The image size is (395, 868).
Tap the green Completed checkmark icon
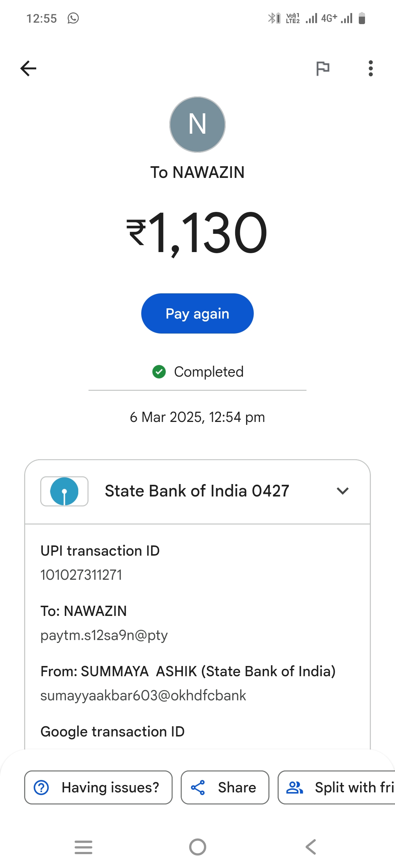point(159,372)
